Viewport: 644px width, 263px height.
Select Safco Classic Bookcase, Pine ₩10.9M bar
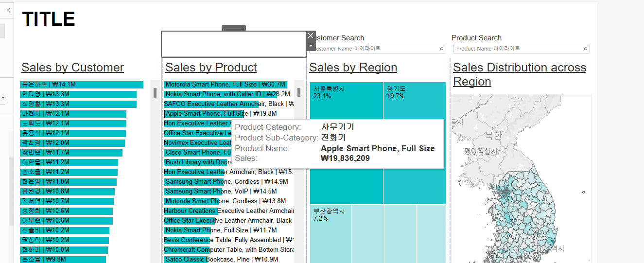click(185, 260)
